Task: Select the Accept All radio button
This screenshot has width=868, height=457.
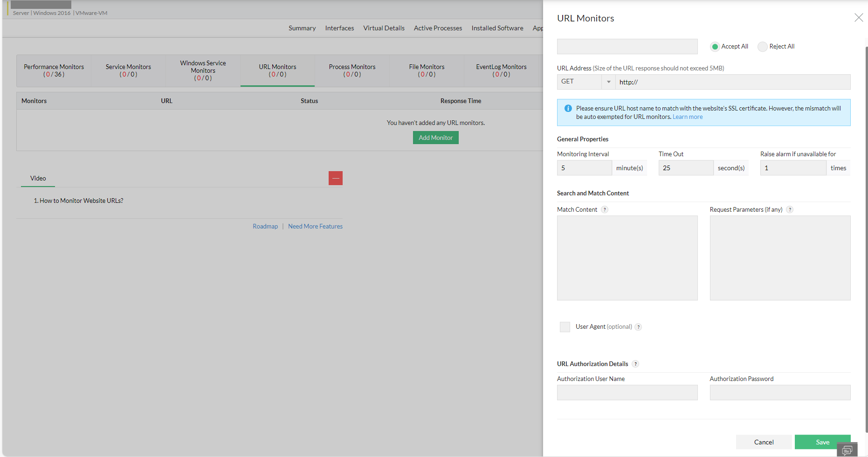Action: pyautogui.click(x=715, y=46)
